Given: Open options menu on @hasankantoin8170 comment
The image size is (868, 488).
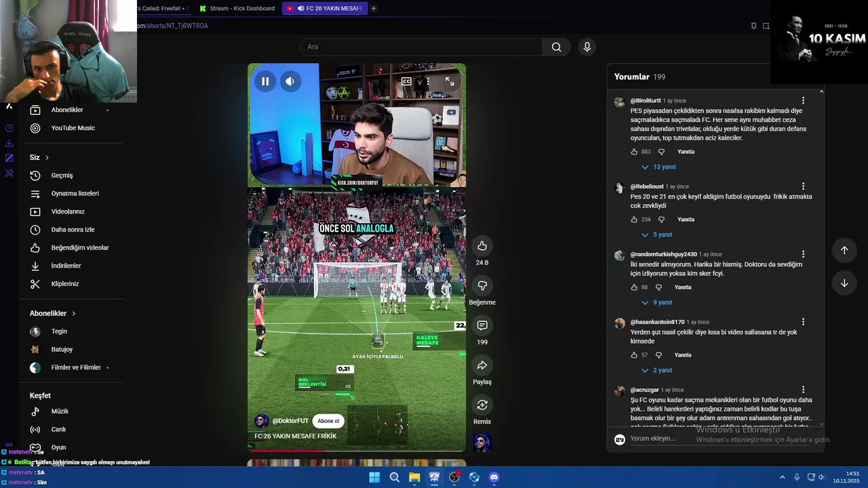Looking at the screenshot, I should click(x=803, y=322).
